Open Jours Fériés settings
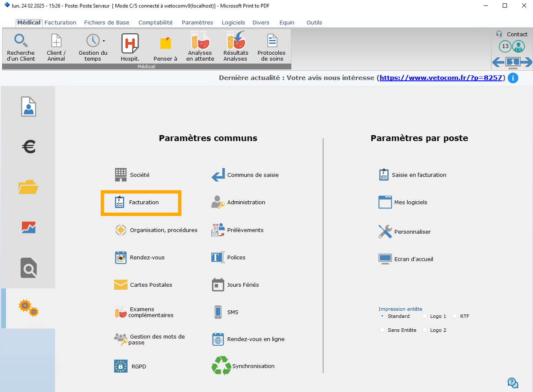 [235, 285]
